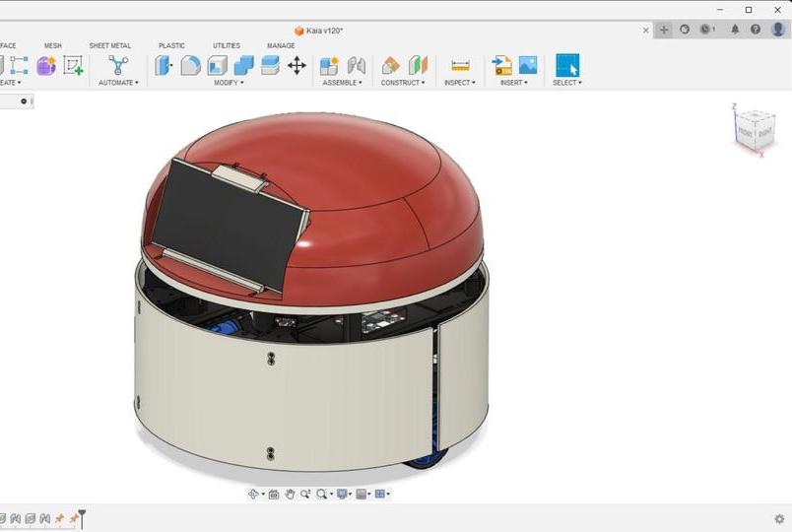Open the Display Settings monitor dropdown
The width and height of the screenshot is (792, 532).
click(345, 495)
